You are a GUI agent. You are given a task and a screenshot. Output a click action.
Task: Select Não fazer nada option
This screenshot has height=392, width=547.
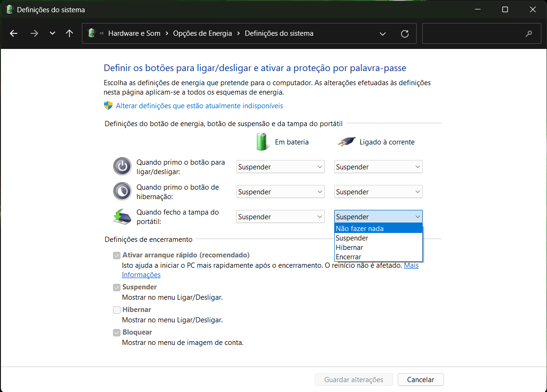(x=378, y=228)
